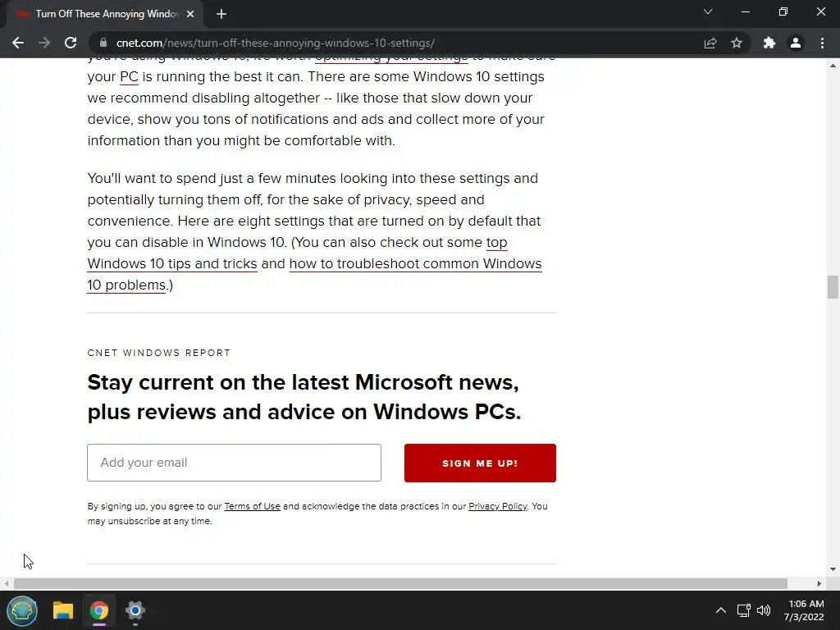The image size is (840, 630).
Task: Click the address bar URL
Action: pyautogui.click(x=276, y=43)
